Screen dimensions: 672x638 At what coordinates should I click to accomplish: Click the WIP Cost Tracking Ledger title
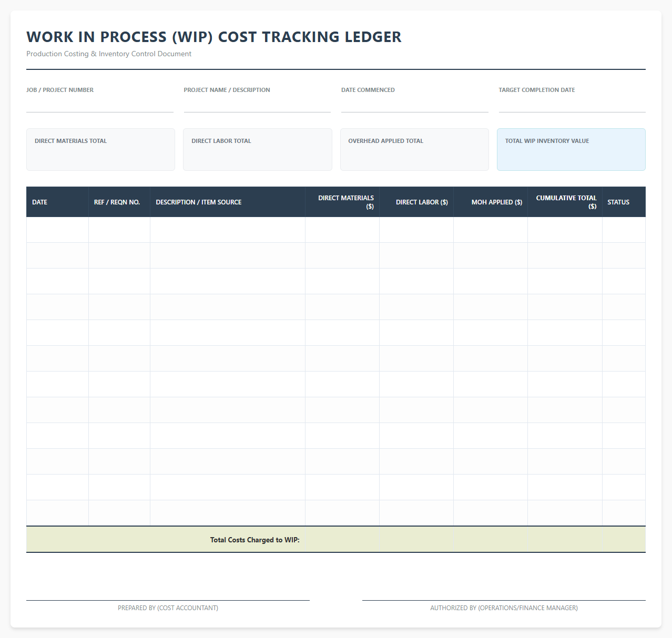click(x=214, y=37)
